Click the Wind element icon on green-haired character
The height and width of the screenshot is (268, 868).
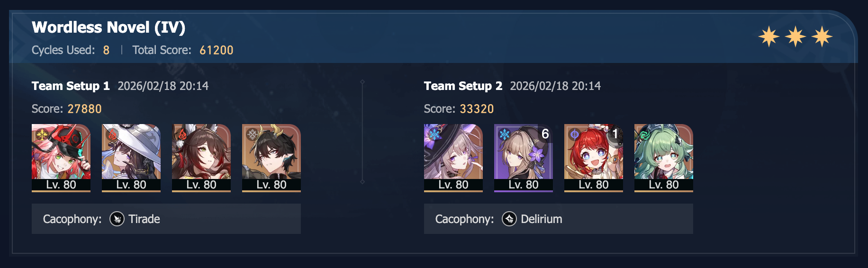[645, 135]
